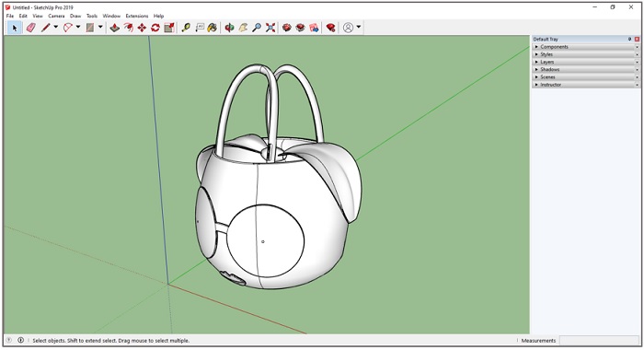Click the 'Measurements' status bar label
644x350 pixels.
click(538, 341)
